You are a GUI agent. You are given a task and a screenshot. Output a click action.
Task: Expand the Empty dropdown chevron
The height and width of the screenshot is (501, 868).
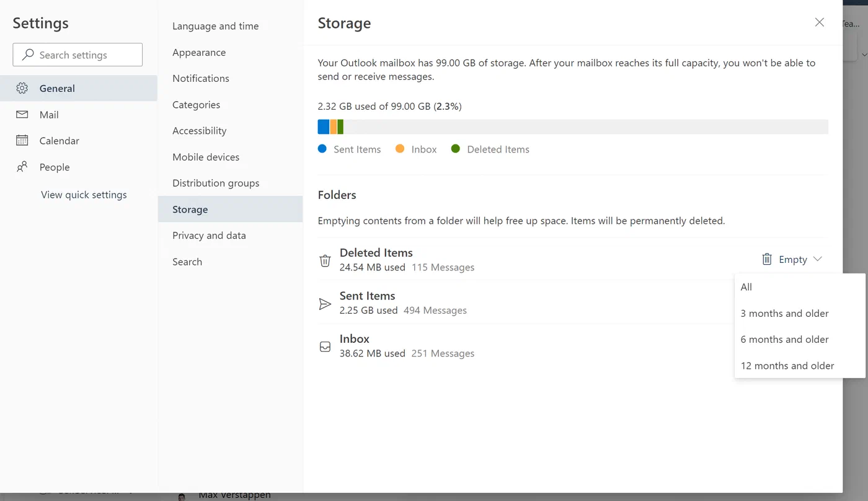817,259
